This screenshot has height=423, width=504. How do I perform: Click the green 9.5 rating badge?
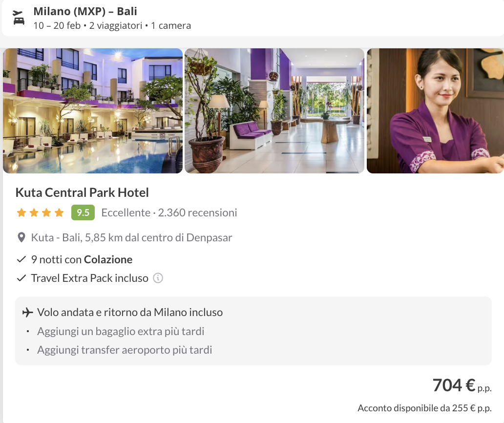point(83,212)
